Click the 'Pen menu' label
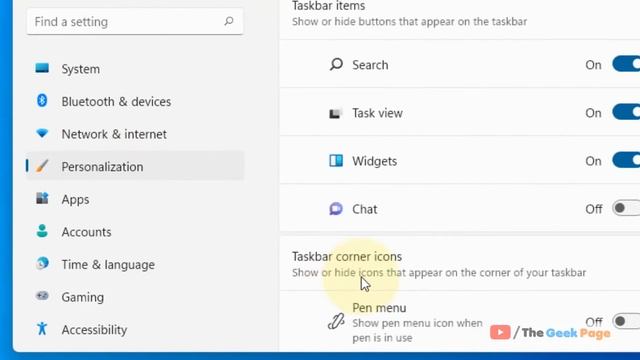The width and height of the screenshot is (640, 360). click(379, 308)
